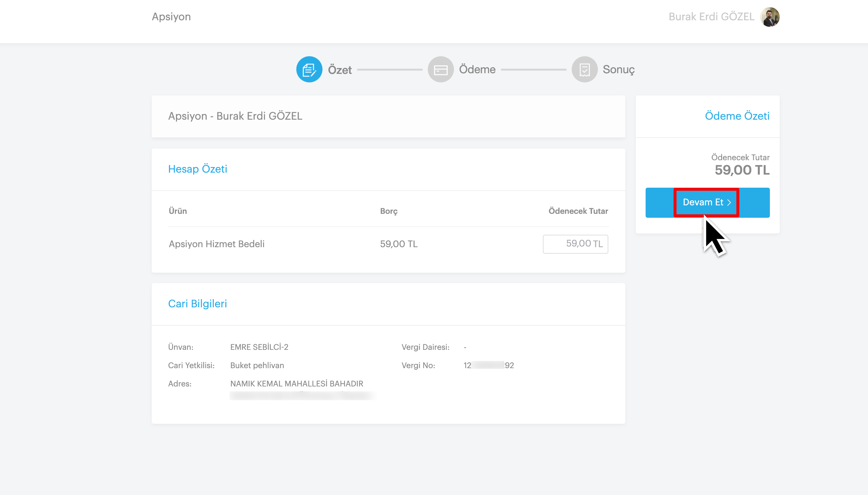Click the Burak Erdi GÖZEL username in header
Viewport: 868px width, 495px height.
(711, 17)
